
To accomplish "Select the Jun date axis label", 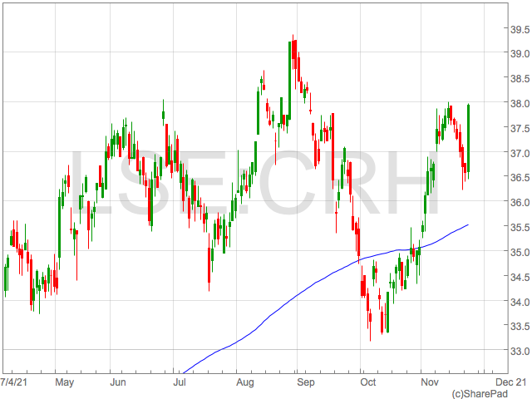I will click(x=117, y=382).
